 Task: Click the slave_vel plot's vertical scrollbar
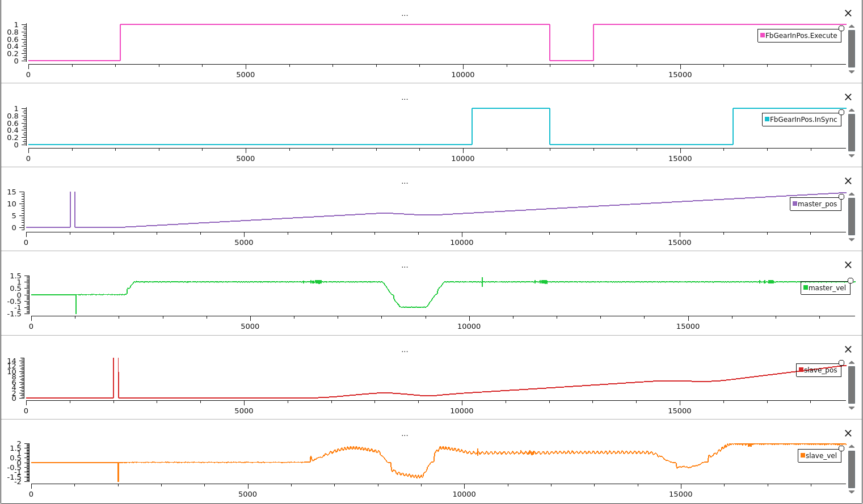851,468
